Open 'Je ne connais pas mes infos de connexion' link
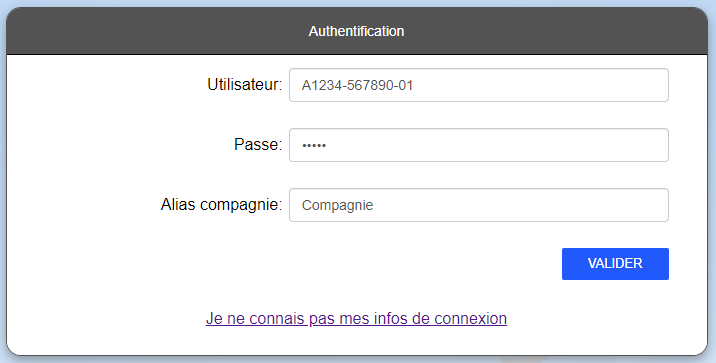Image resolution: width=716 pixels, height=363 pixels. coord(356,318)
